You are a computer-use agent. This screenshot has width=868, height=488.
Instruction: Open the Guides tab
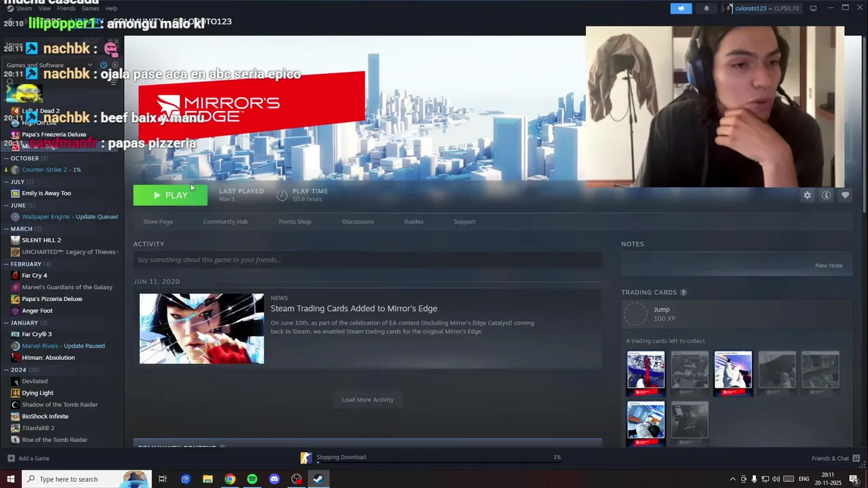pyautogui.click(x=414, y=222)
